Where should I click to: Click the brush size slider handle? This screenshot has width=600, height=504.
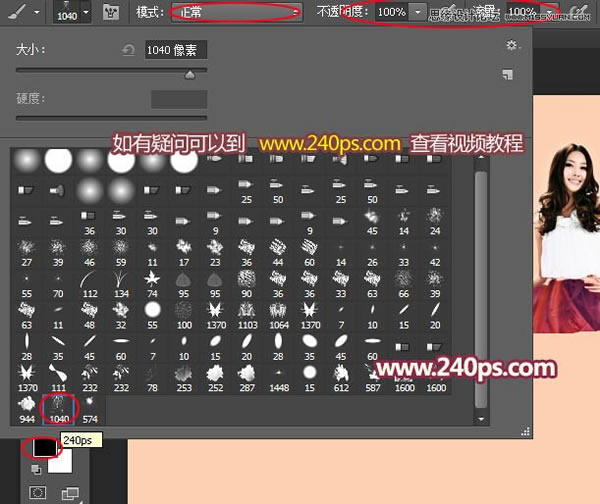click(190, 75)
